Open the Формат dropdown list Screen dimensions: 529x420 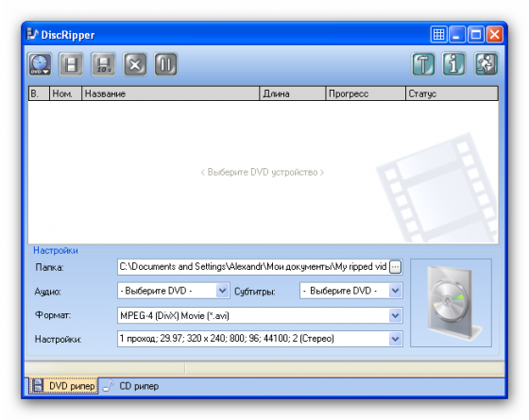[x=260, y=315]
